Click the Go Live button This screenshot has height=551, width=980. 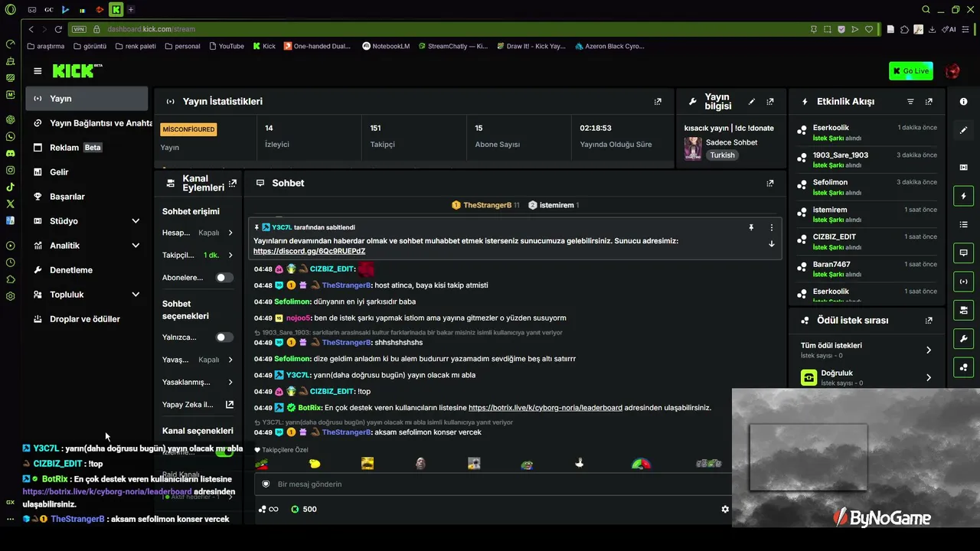pyautogui.click(x=911, y=71)
